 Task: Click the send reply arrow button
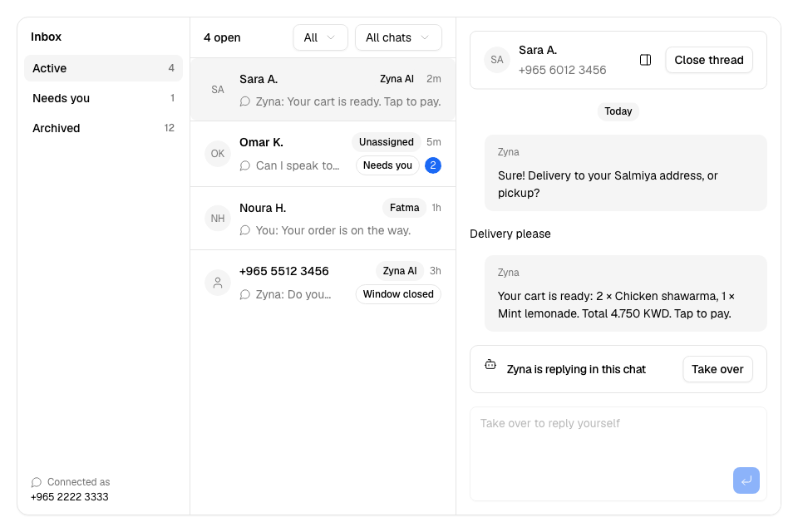click(x=746, y=480)
